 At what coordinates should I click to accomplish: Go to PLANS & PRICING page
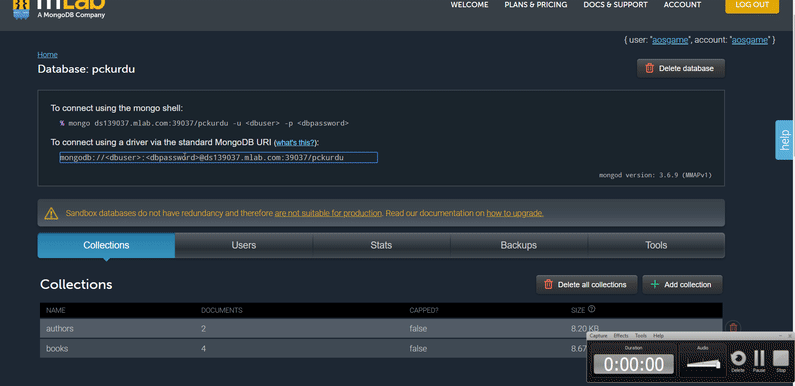coord(536,5)
